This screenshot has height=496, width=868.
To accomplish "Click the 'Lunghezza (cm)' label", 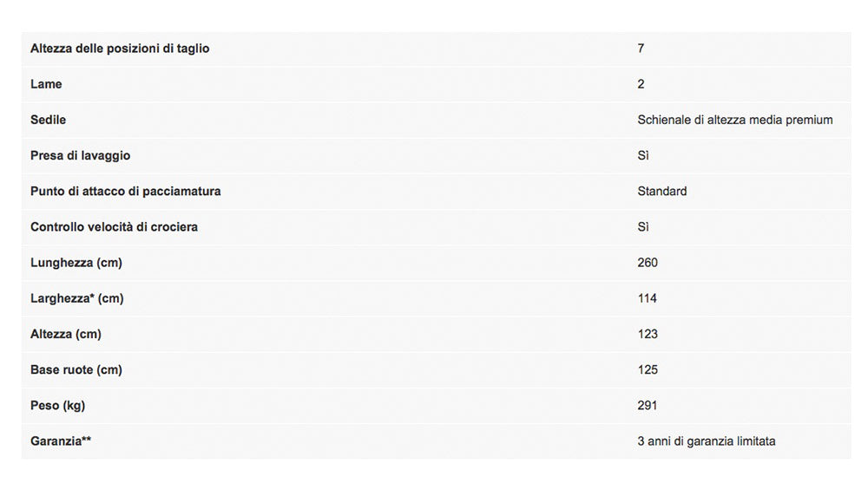I will [x=76, y=263].
